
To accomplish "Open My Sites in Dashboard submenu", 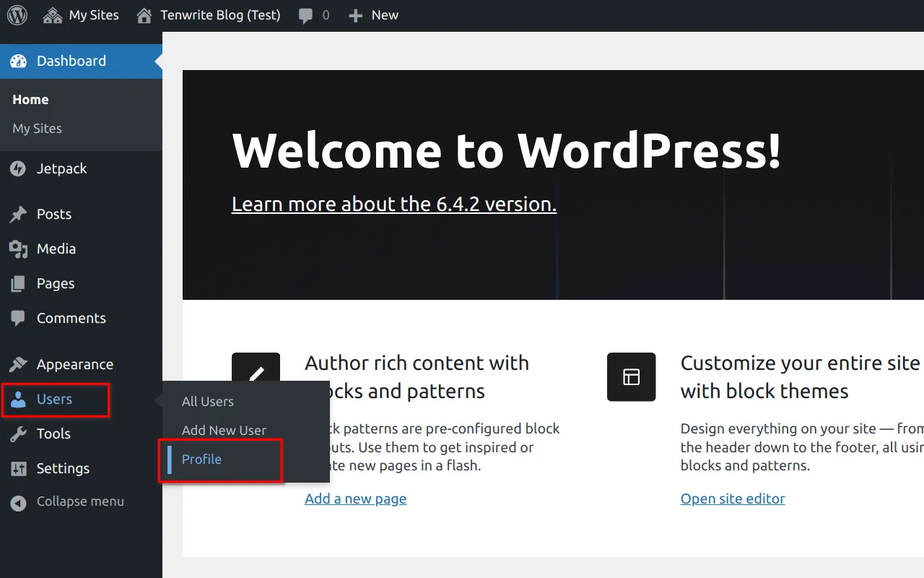I will [37, 129].
